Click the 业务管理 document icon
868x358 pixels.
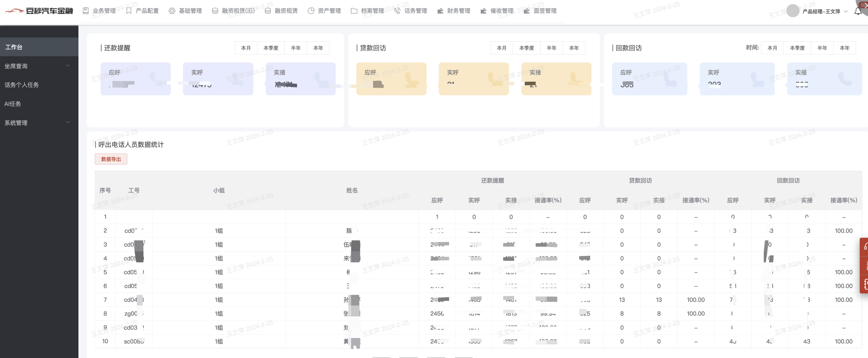(x=86, y=11)
